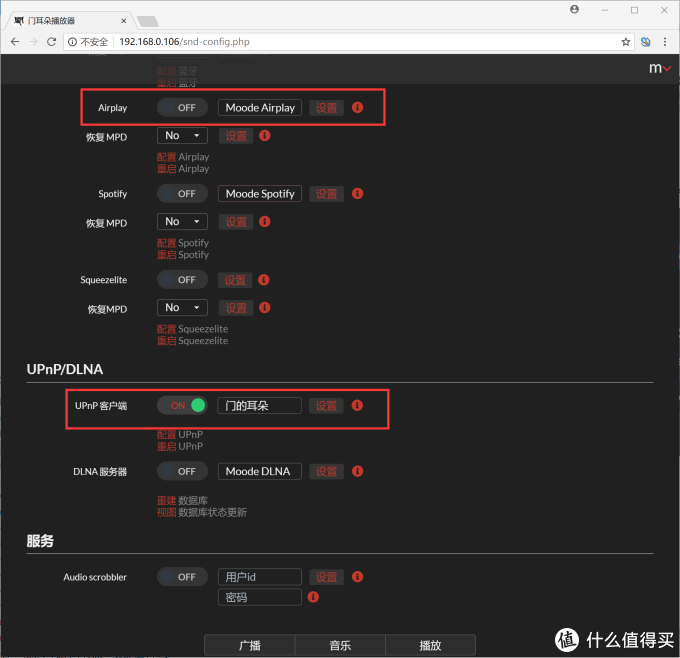Enable the DLNA 服务器 switch
Image resolution: width=680 pixels, height=658 pixels.
click(182, 471)
